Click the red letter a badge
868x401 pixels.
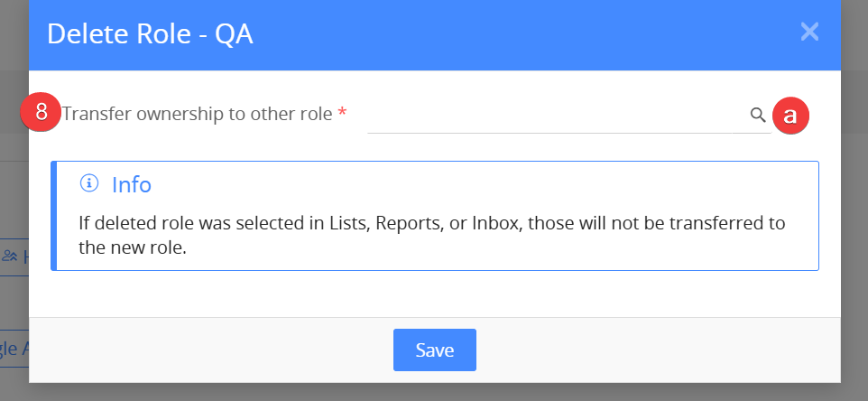[790, 116]
